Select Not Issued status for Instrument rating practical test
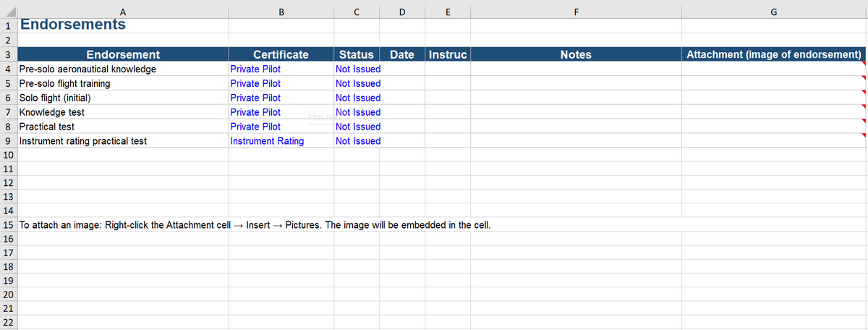 point(356,141)
